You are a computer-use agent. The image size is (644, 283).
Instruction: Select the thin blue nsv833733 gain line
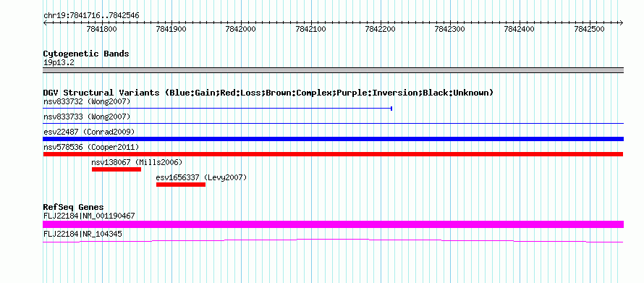333,123
